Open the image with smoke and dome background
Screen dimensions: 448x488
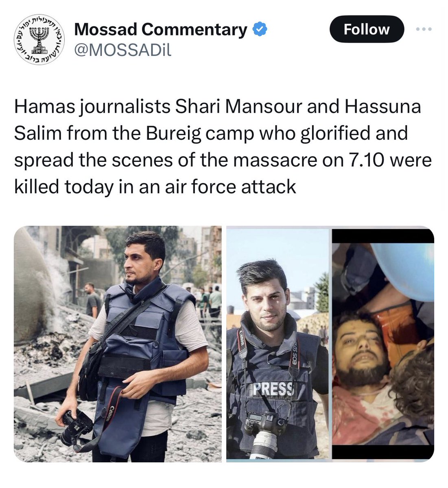(x=118, y=344)
